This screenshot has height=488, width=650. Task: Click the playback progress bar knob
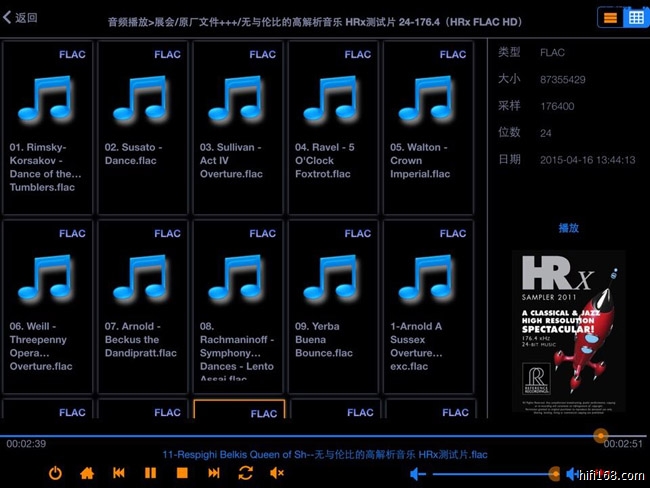tap(600, 435)
